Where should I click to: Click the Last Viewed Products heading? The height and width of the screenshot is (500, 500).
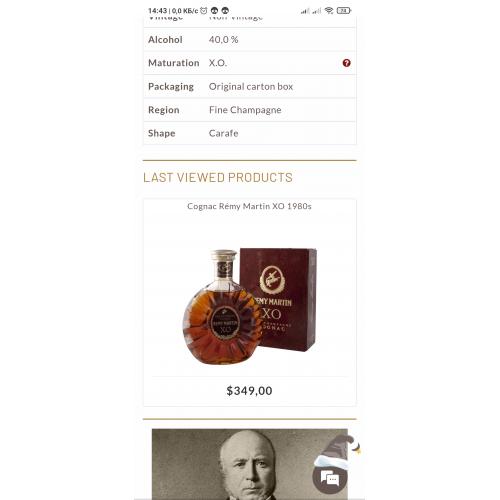pos(218,177)
